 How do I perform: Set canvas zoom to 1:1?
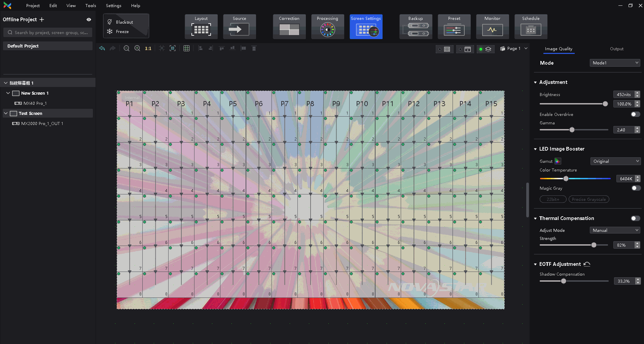coord(148,49)
